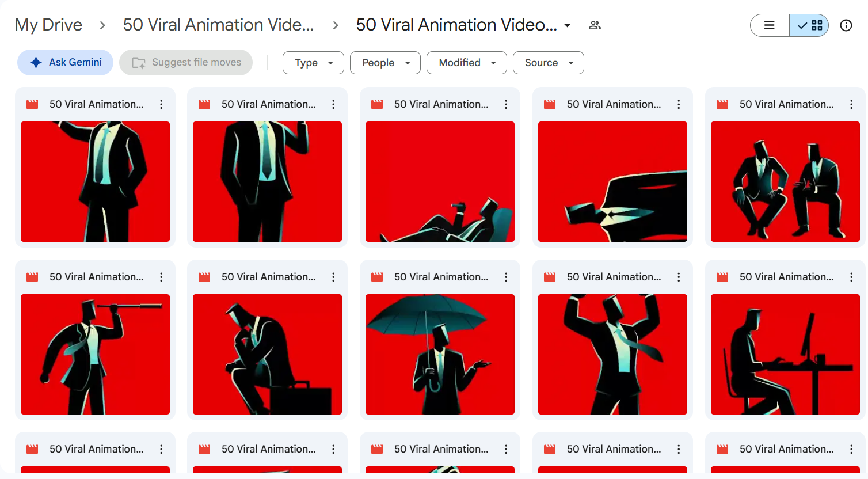Select the thinking man with briefcase video
868x479 pixels.
267,354
